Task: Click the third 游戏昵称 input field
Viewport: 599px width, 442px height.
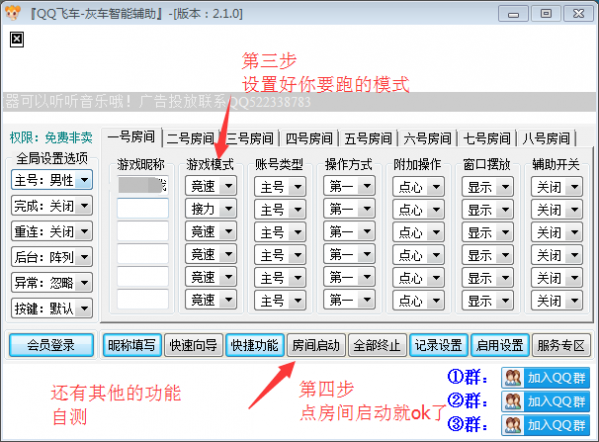Action: pyautogui.click(x=142, y=232)
